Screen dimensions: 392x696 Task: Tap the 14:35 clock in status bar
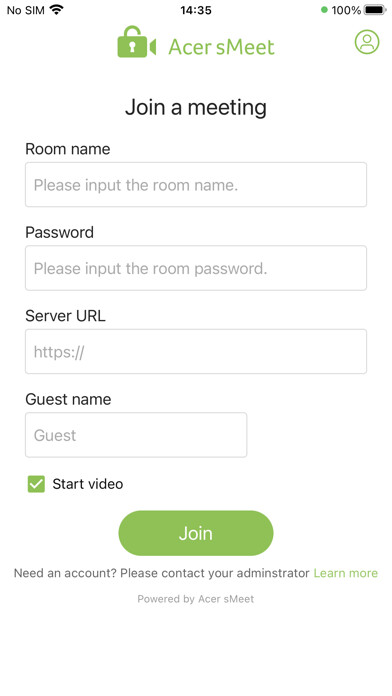(x=196, y=10)
